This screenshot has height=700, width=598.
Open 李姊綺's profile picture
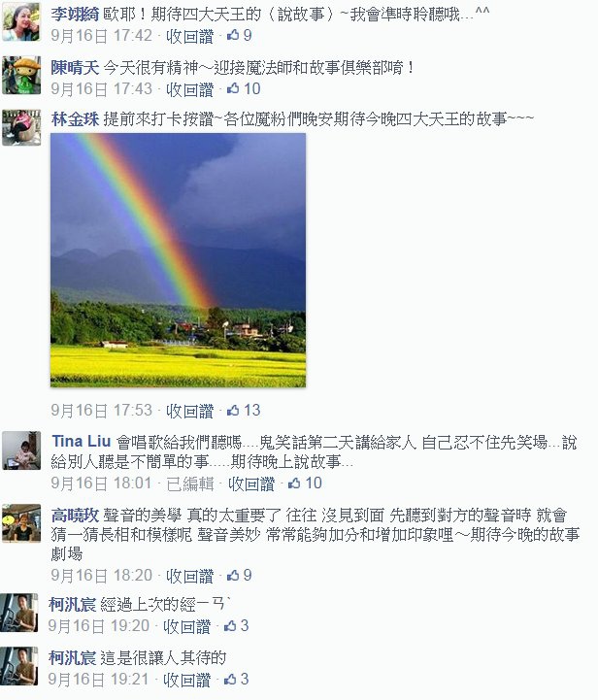pyautogui.click(x=21, y=21)
